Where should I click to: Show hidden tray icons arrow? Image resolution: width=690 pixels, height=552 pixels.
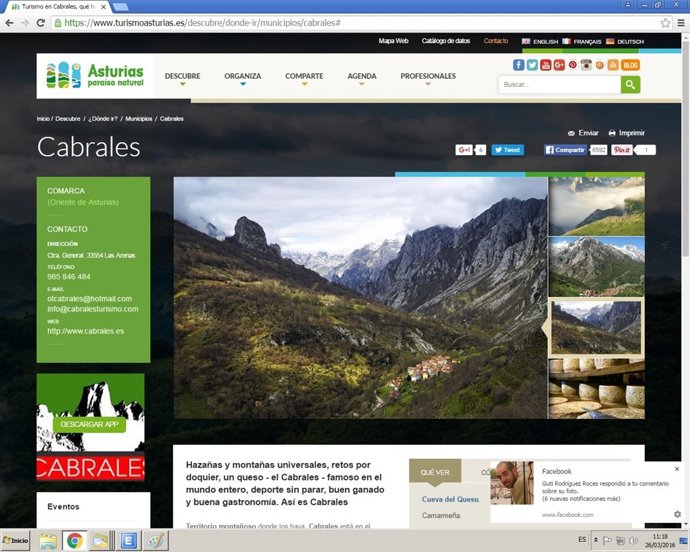(x=595, y=540)
